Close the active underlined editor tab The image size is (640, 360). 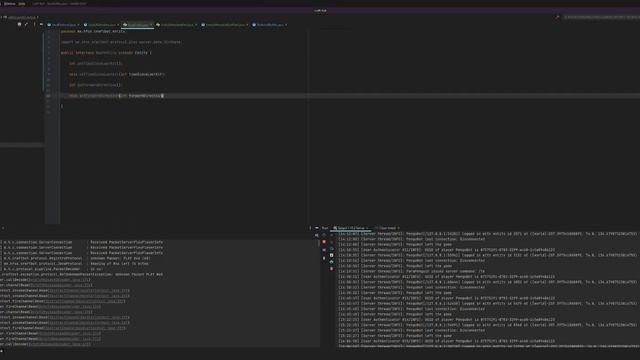click(151, 25)
